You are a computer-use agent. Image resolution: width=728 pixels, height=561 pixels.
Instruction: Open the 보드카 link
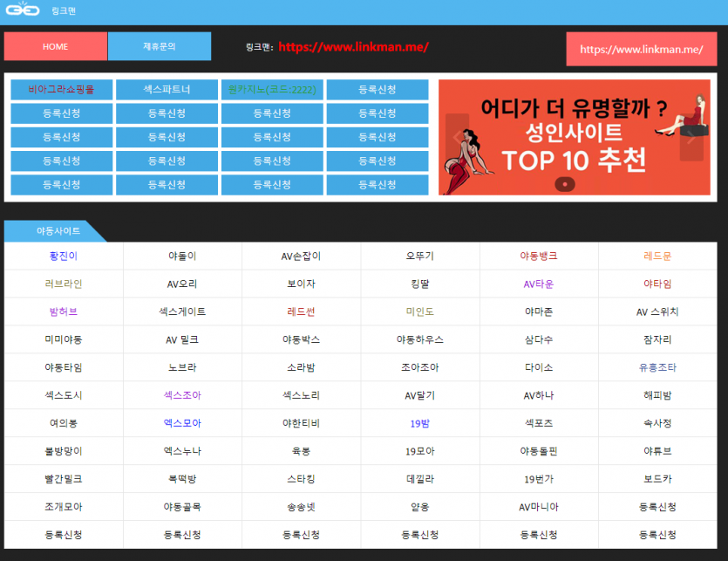[x=657, y=479]
